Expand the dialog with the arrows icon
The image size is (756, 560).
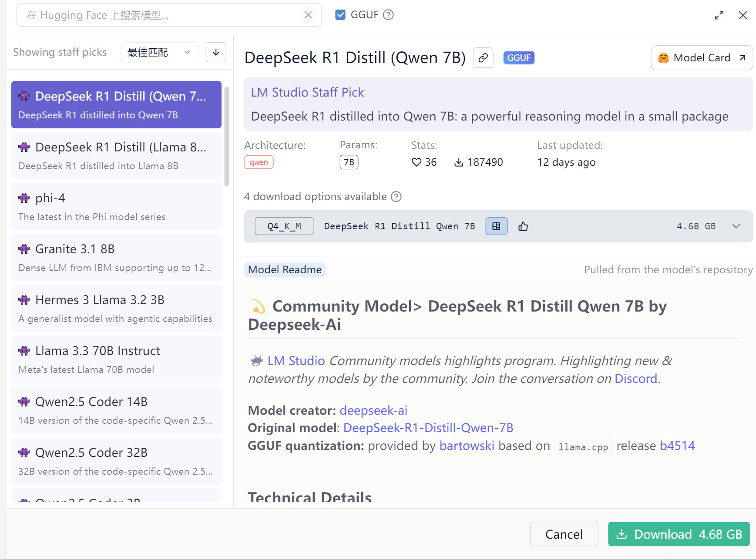(x=719, y=15)
